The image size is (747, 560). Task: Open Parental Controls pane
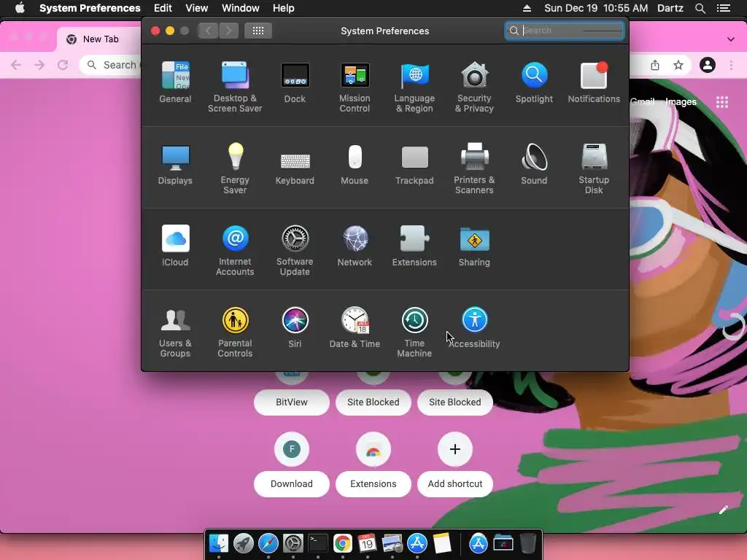coord(235,332)
